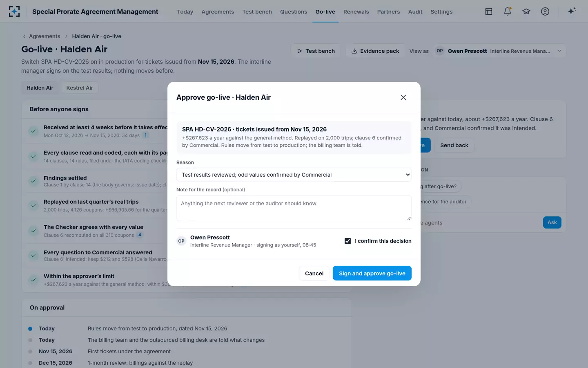588x368 pixels.
Task: Click check icon for Every question to Commercial
Action: (x=33, y=256)
